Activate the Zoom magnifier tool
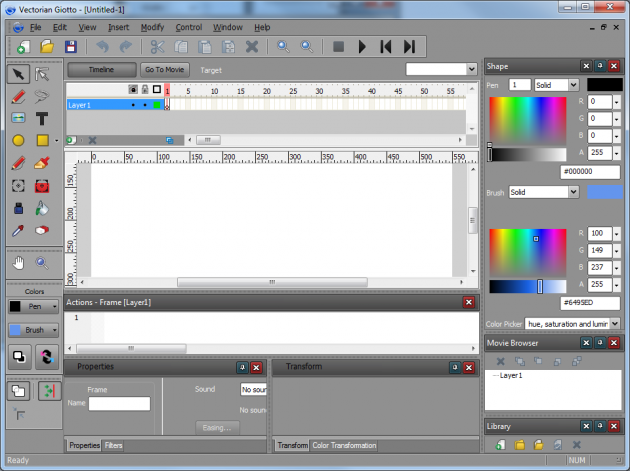Image resolution: width=630 pixels, height=471 pixels. (43, 263)
